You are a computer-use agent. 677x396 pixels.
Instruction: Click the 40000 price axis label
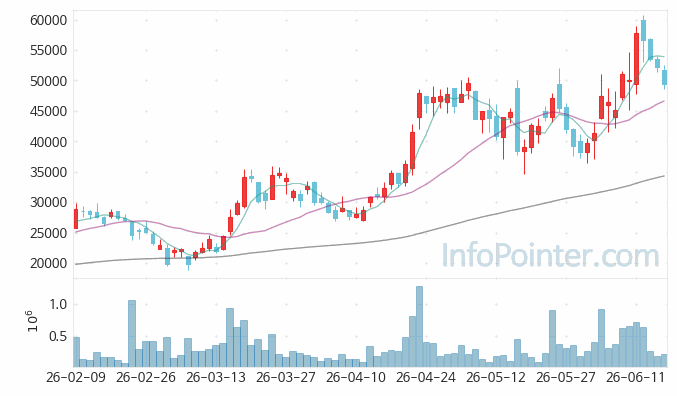tap(48, 142)
